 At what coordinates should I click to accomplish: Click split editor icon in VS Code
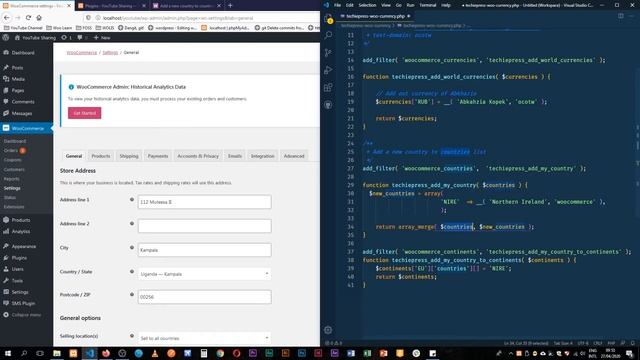click(x=620, y=16)
